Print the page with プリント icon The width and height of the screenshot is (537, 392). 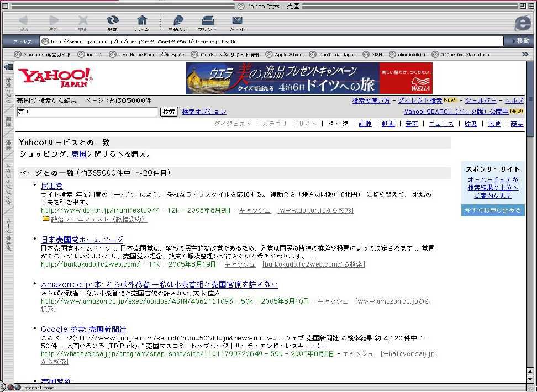[x=208, y=20]
